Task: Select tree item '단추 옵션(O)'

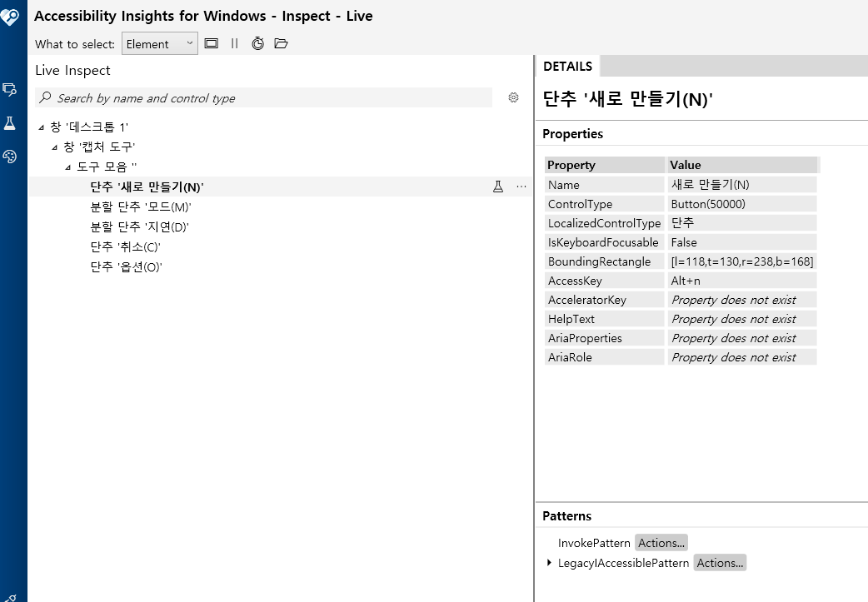Action: (x=126, y=266)
